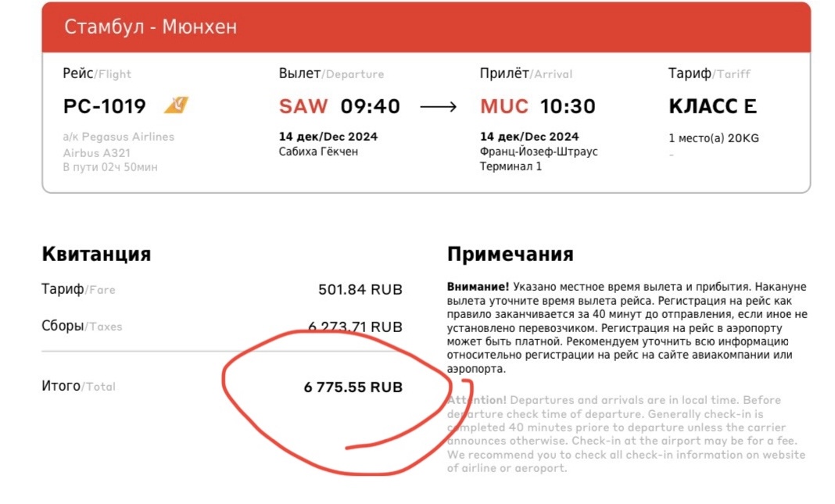Click flight number PC-1019
835x504 pixels.
pyautogui.click(x=105, y=106)
